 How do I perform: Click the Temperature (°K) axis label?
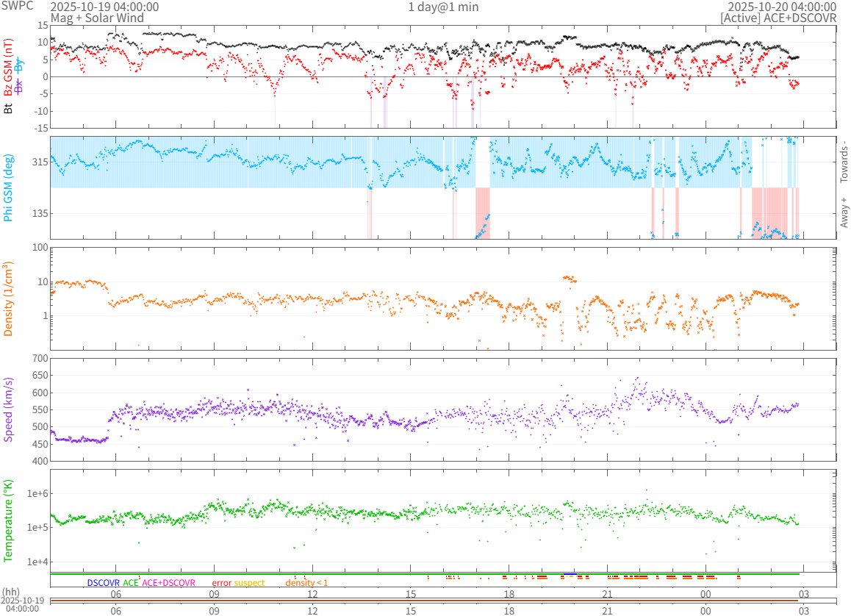click(x=9, y=520)
